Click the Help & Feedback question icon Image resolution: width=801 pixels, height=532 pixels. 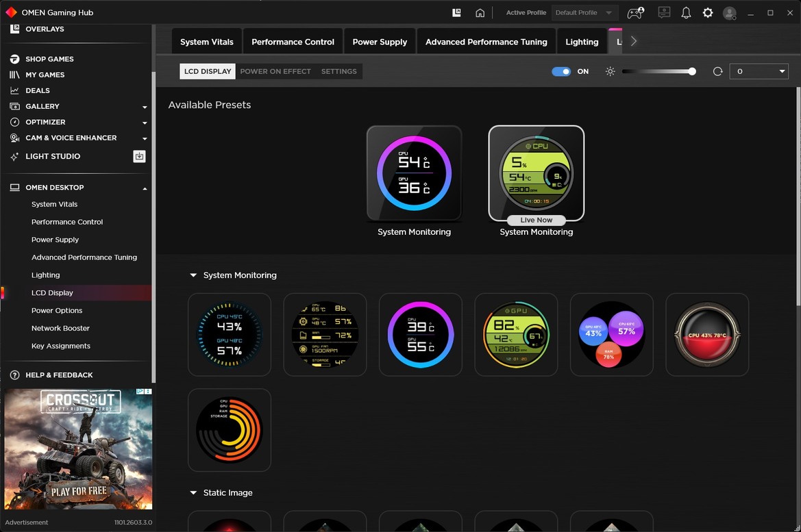coord(15,375)
